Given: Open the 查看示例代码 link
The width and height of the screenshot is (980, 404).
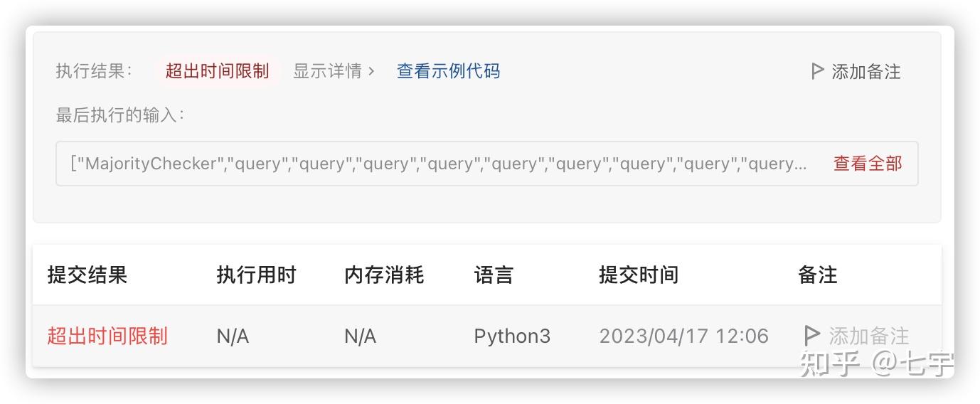Looking at the screenshot, I should click(448, 71).
